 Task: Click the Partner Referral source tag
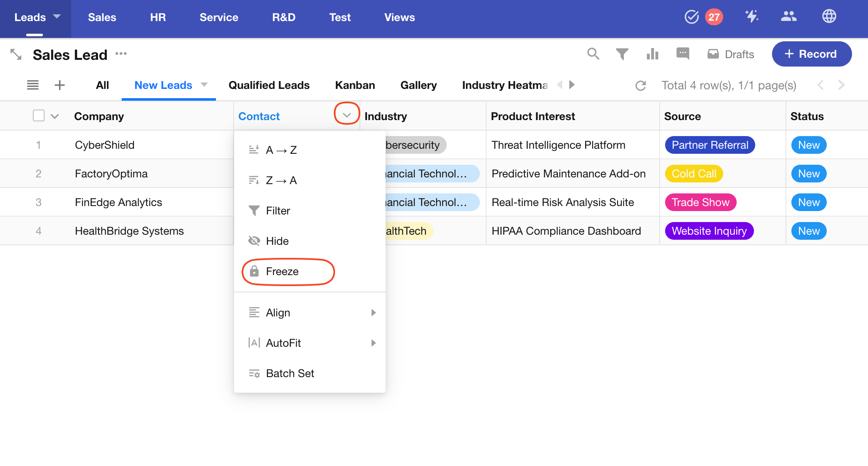pos(710,145)
